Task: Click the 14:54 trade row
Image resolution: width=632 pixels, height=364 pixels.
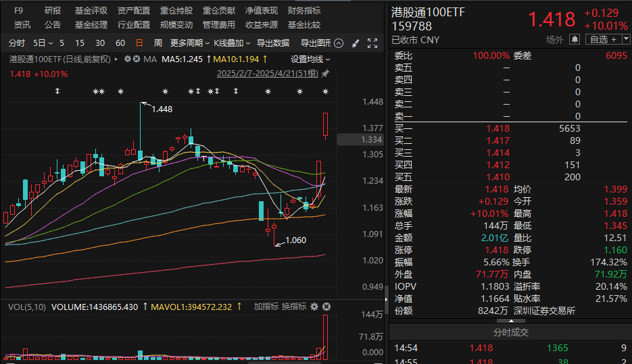Action: [x=511, y=348]
